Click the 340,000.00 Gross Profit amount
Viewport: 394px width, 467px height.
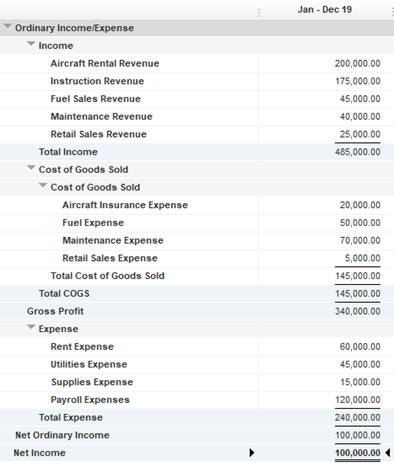tap(358, 311)
